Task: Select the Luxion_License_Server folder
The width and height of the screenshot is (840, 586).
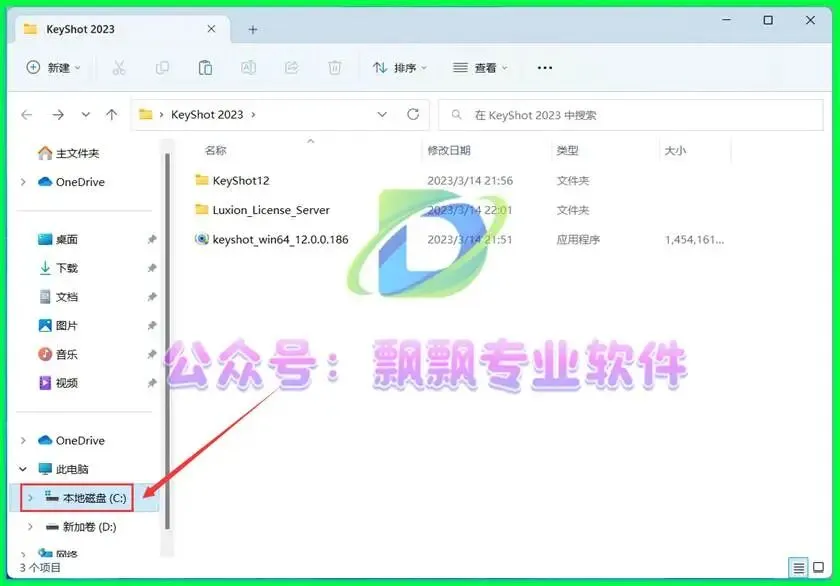Action: click(x=271, y=210)
